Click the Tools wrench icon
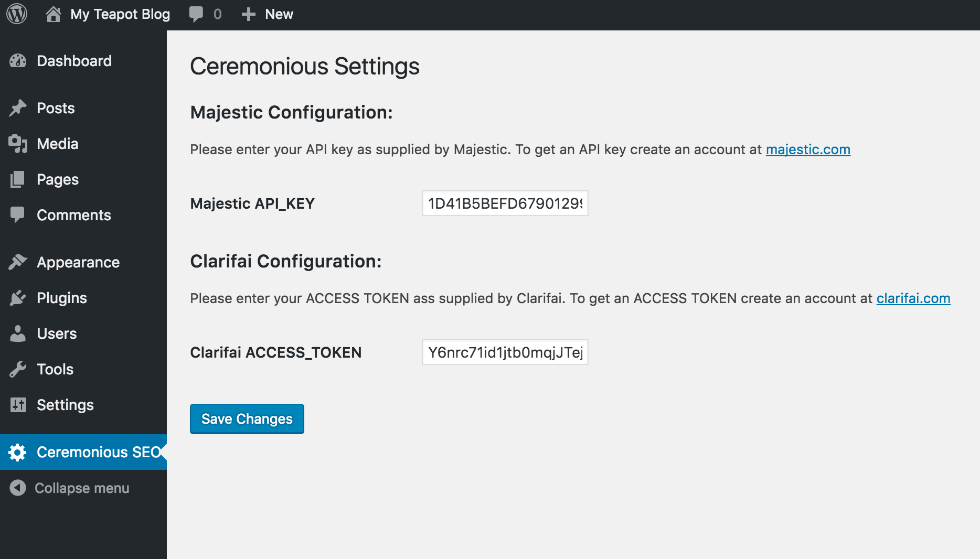 click(x=18, y=369)
